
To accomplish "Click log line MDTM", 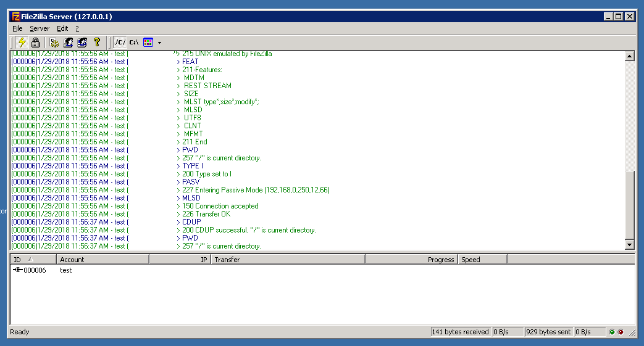I will coord(194,78).
